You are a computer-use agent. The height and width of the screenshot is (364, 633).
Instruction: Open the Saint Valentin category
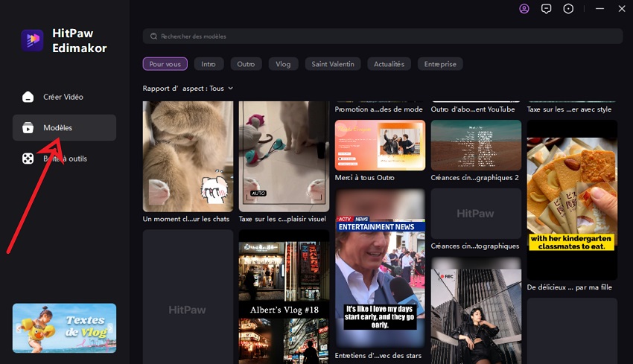333,64
